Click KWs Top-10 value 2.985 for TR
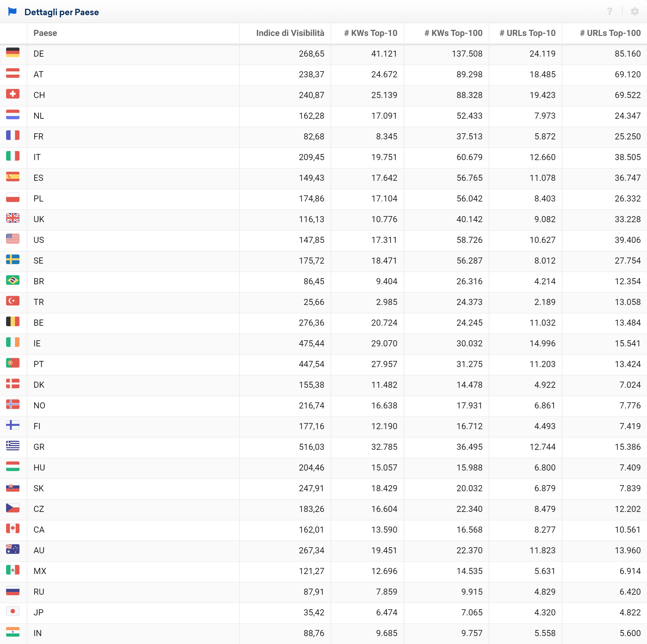Image resolution: width=647 pixels, height=644 pixels. (386, 302)
